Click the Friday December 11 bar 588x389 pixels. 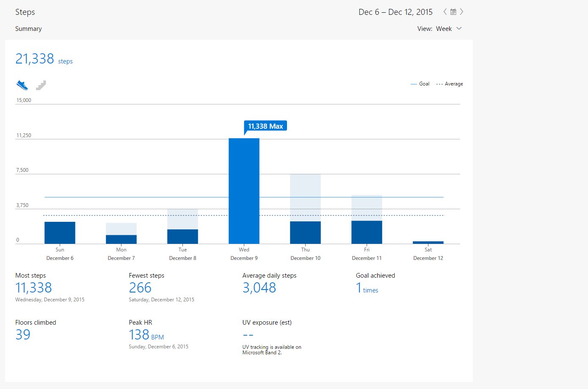367,232
